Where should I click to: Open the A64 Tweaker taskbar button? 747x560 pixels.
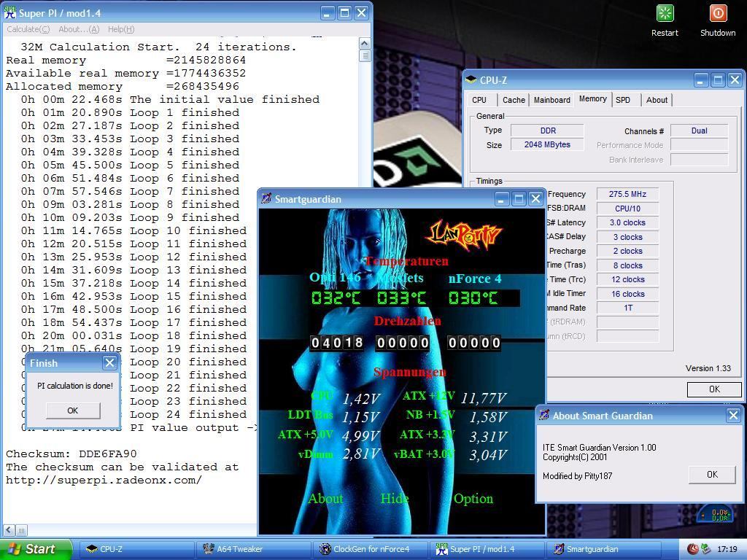(253, 549)
